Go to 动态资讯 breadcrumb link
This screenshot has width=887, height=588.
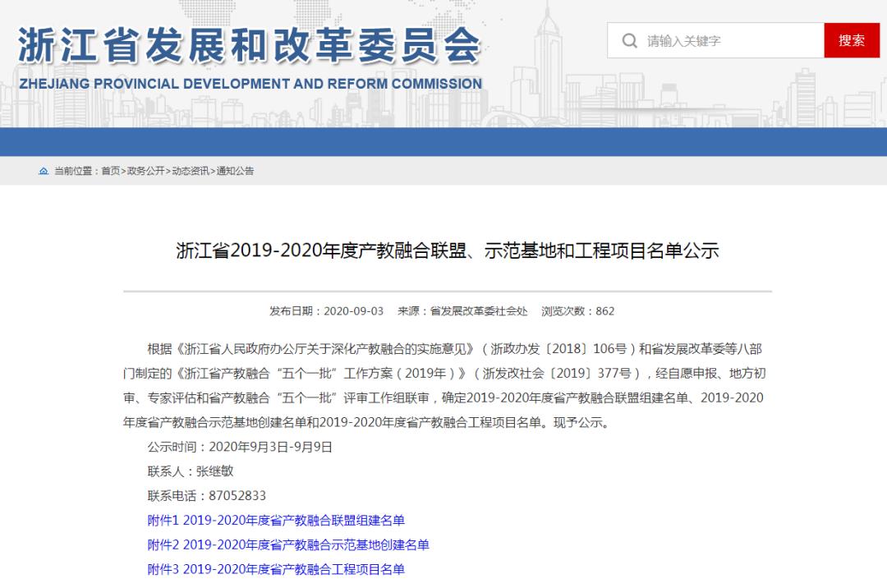(190, 171)
